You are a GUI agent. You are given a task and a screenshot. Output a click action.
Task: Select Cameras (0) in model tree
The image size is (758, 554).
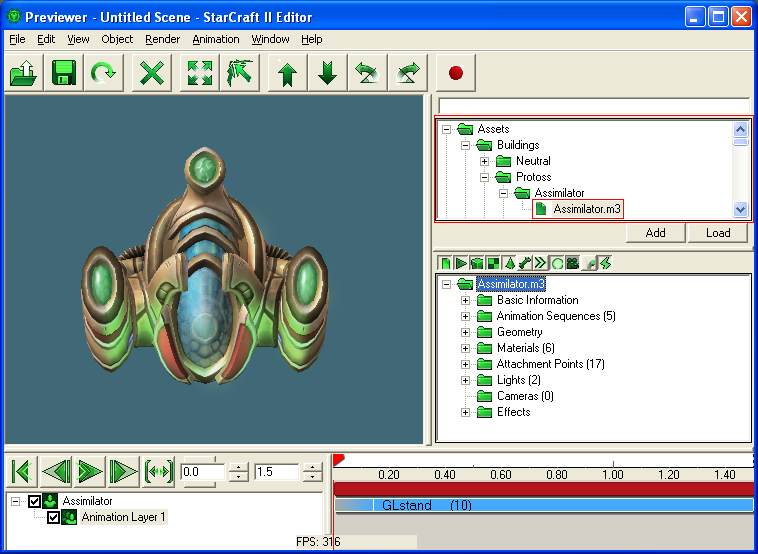click(x=525, y=396)
